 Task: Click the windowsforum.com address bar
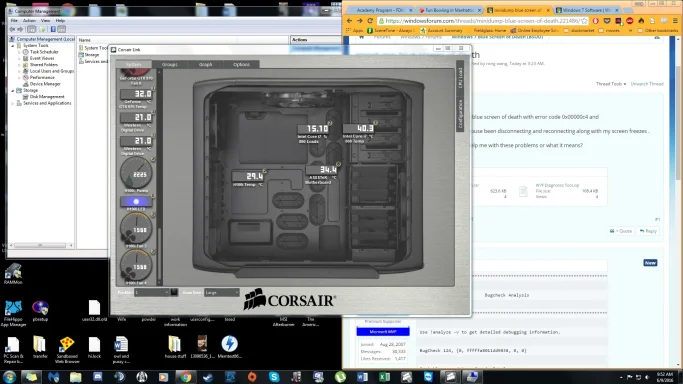tap(483, 21)
